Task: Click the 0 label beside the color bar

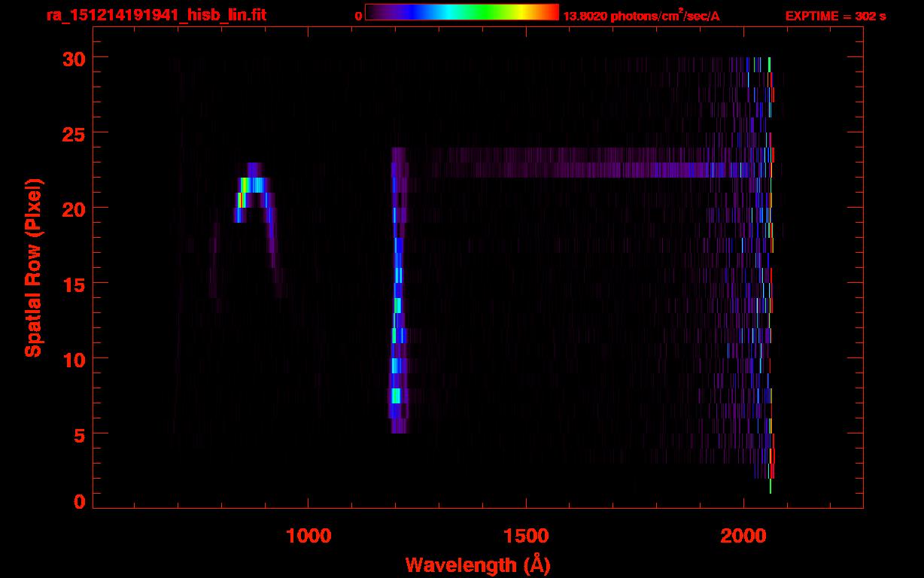Action: (x=358, y=16)
